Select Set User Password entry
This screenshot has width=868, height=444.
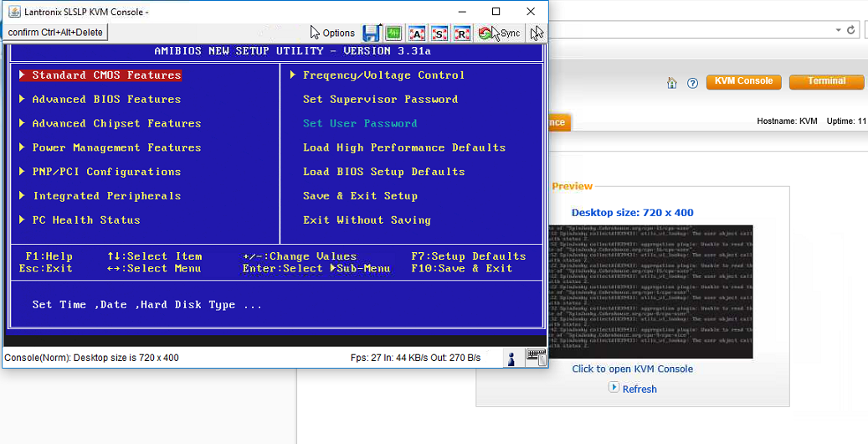[x=360, y=124]
